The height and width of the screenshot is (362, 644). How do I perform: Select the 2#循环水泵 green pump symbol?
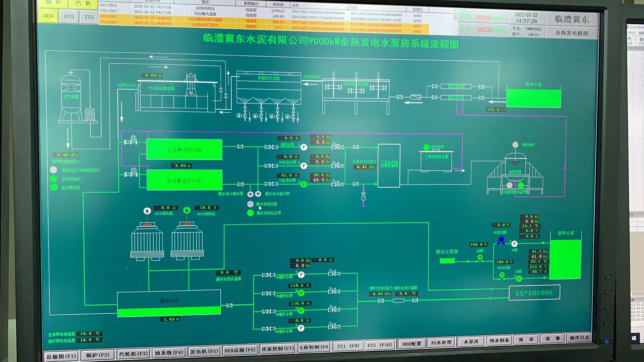tap(301, 293)
